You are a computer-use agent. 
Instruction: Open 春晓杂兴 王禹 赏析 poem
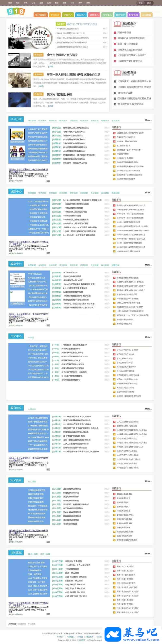click(73, 561)
